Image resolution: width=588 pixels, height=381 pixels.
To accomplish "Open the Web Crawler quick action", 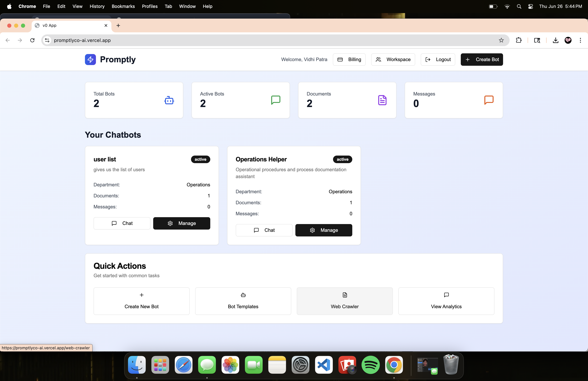I will click(344, 301).
